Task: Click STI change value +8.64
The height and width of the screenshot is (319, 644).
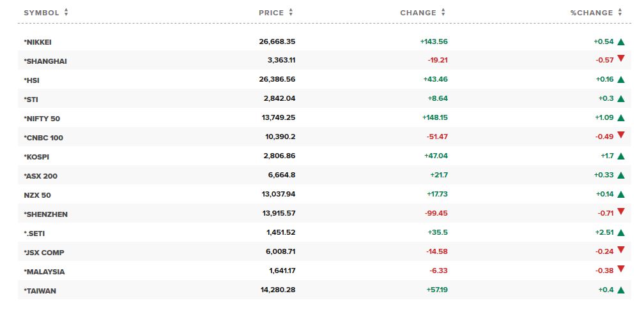Action: click(438, 98)
